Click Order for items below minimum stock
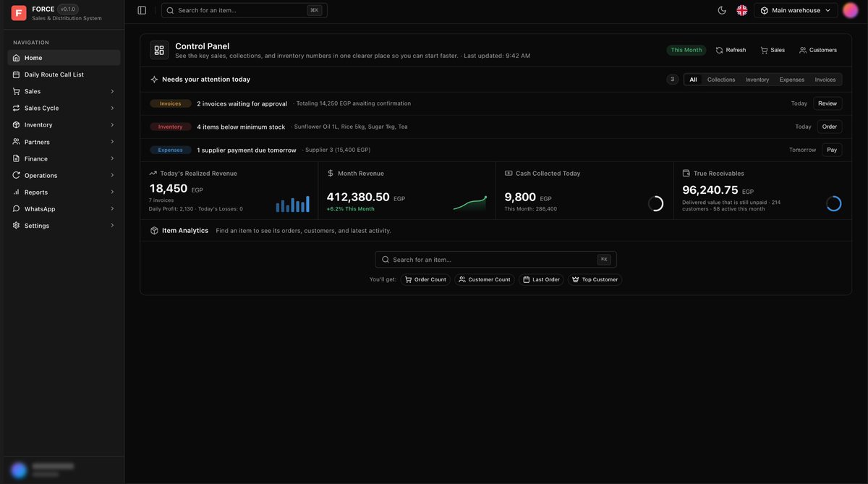 click(830, 127)
